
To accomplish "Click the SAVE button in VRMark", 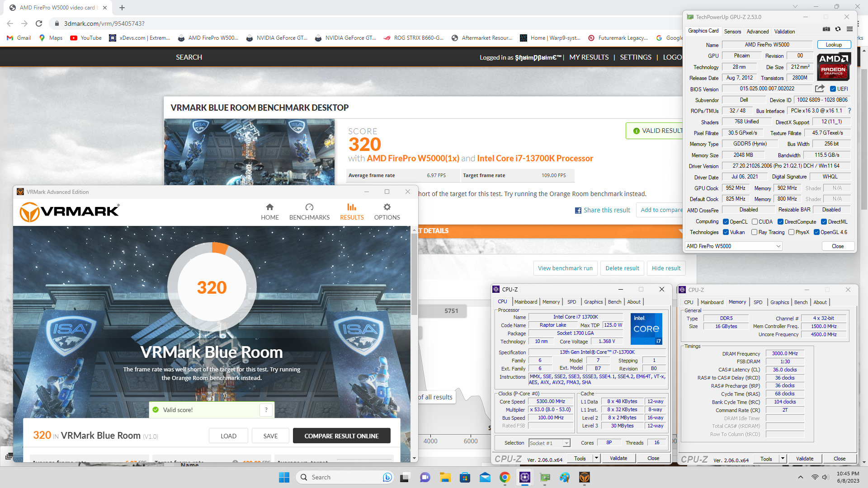I will point(270,436).
